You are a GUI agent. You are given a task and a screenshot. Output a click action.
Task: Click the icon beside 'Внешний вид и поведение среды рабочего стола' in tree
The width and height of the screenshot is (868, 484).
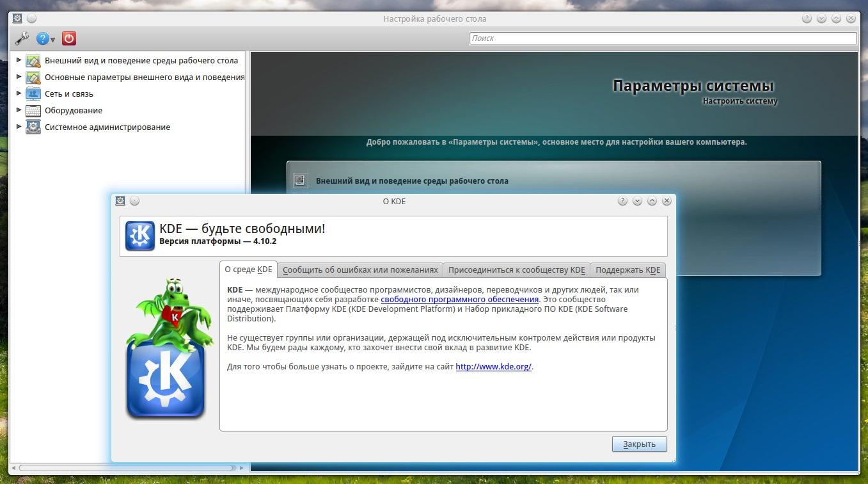pyautogui.click(x=33, y=61)
